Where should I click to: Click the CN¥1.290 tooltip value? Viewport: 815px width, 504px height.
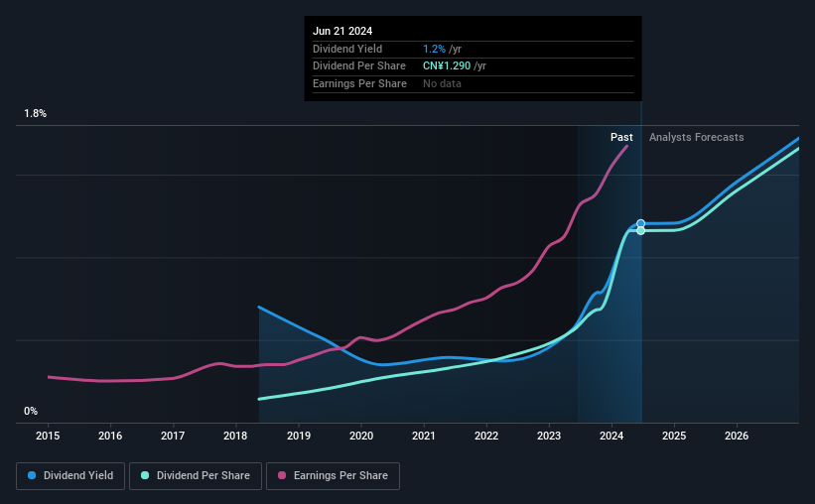(447, 66)
